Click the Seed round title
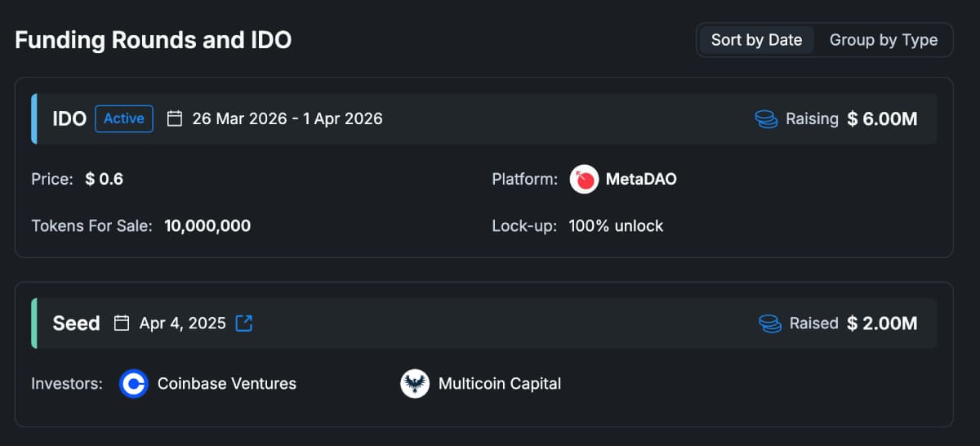The height and width of the screenshot is (446, 980). 76,323
